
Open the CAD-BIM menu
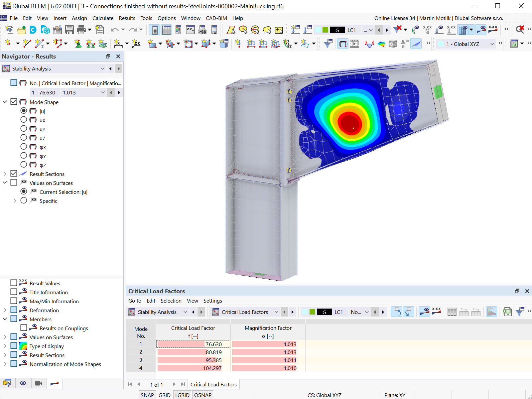[216, 18]
